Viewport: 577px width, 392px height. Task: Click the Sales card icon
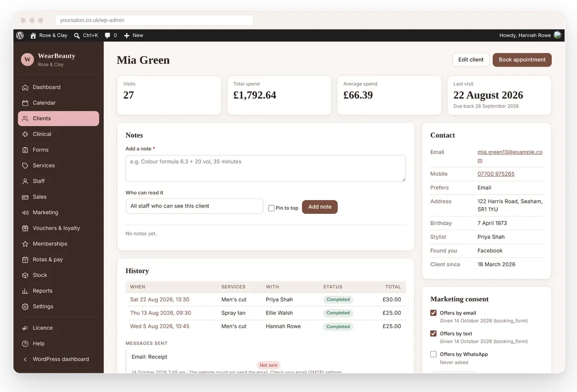[x=25, y=197]
